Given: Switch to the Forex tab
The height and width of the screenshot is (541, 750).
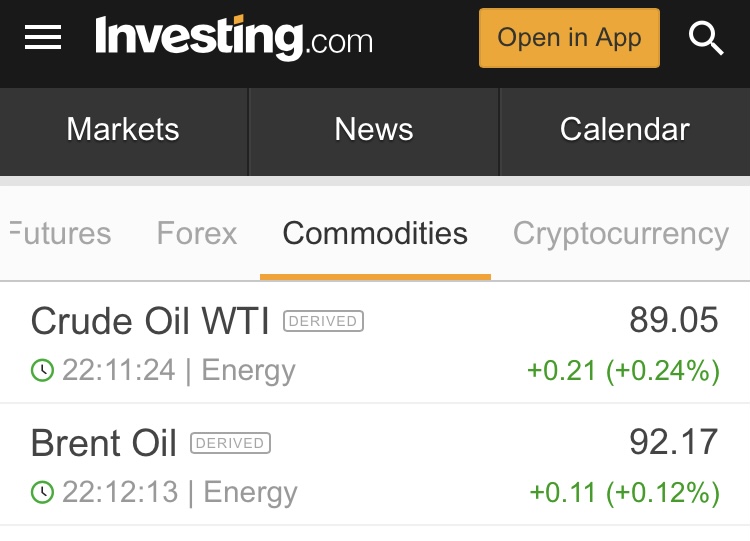Looking at the screenshot, I should click(197, 234).
